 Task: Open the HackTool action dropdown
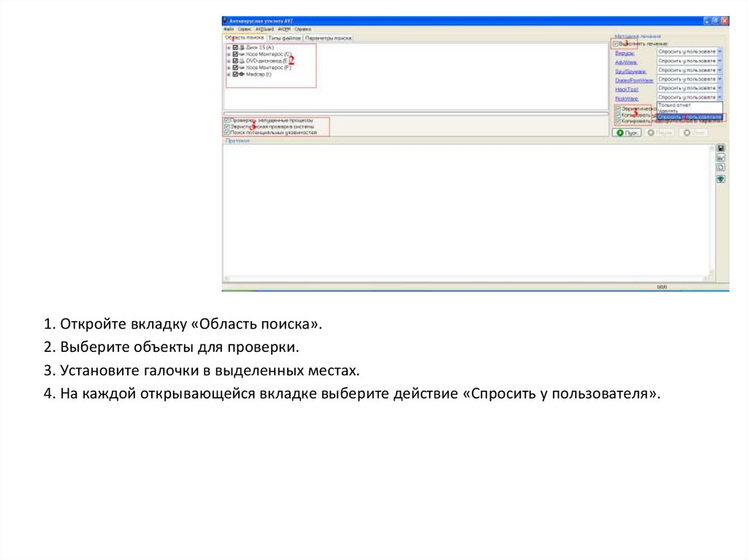click(720, 88)
